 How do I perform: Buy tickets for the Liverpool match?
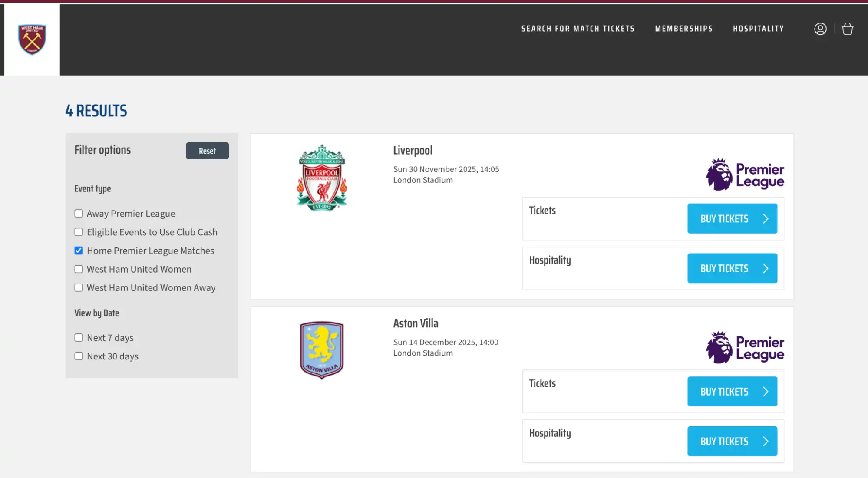[x=732, y=218]
